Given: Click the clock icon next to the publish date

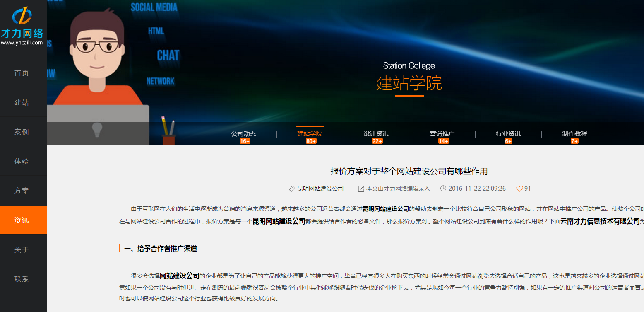Looking at the screenshot, I should 443,188.
